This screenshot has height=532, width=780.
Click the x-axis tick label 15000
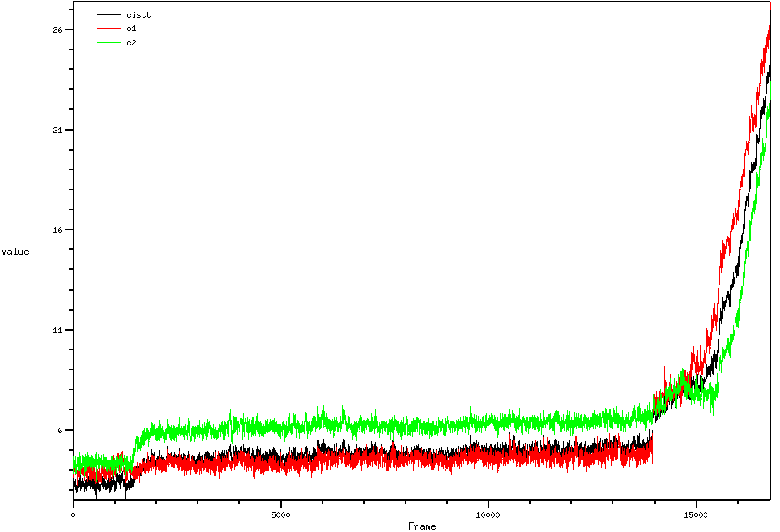[x=696, y=515]
